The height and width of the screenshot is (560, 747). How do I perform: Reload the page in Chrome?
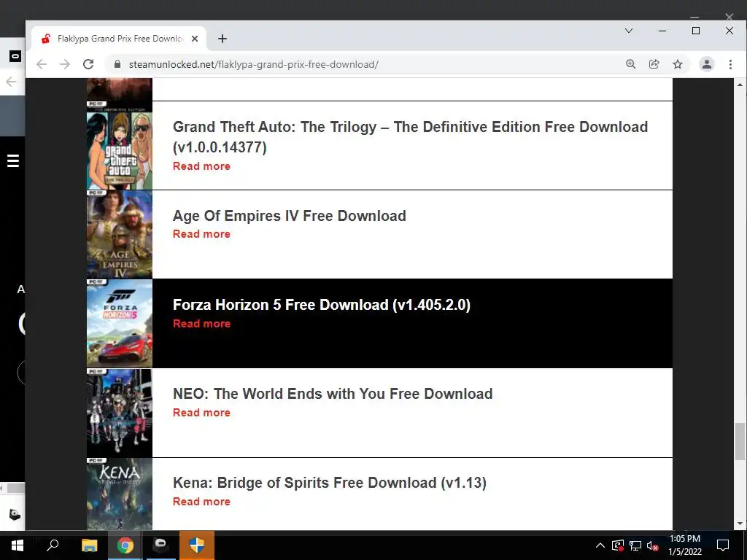[x=88, y=64]
